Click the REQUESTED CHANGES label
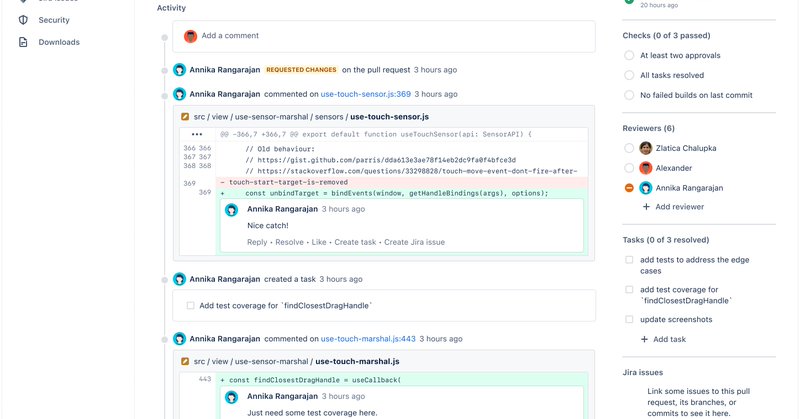The width and height of the screenshot is (800, 419). click(x=301, y=69)
